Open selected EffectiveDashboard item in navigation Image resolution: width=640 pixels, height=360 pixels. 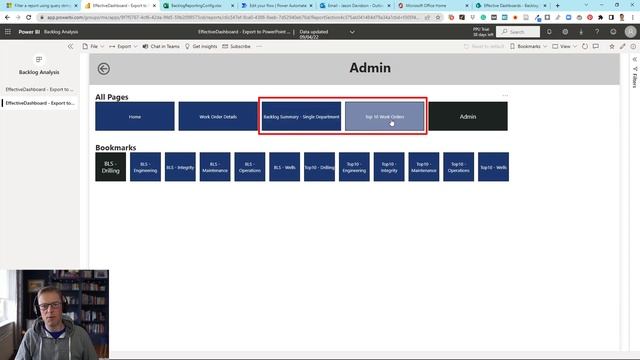click(40, 103)
